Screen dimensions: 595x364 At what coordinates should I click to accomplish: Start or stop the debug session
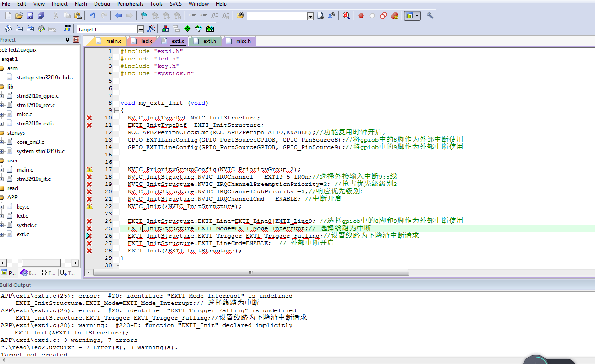(346, 16)
